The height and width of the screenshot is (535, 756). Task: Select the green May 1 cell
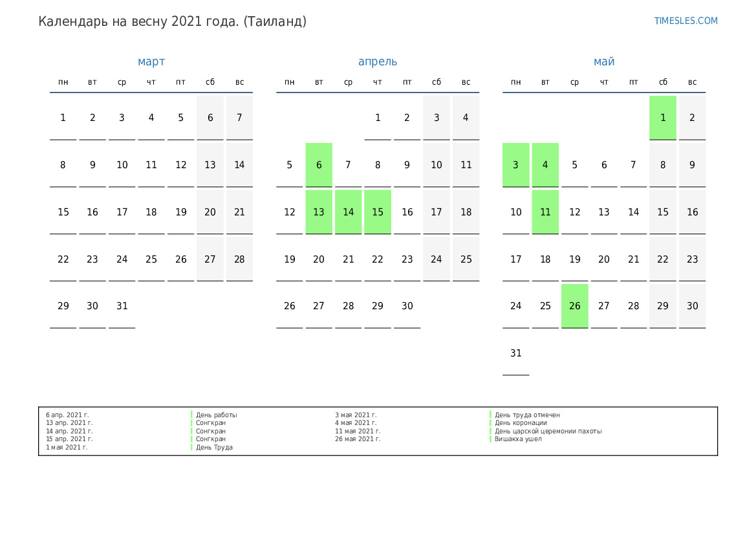click(x=663, y=118)
